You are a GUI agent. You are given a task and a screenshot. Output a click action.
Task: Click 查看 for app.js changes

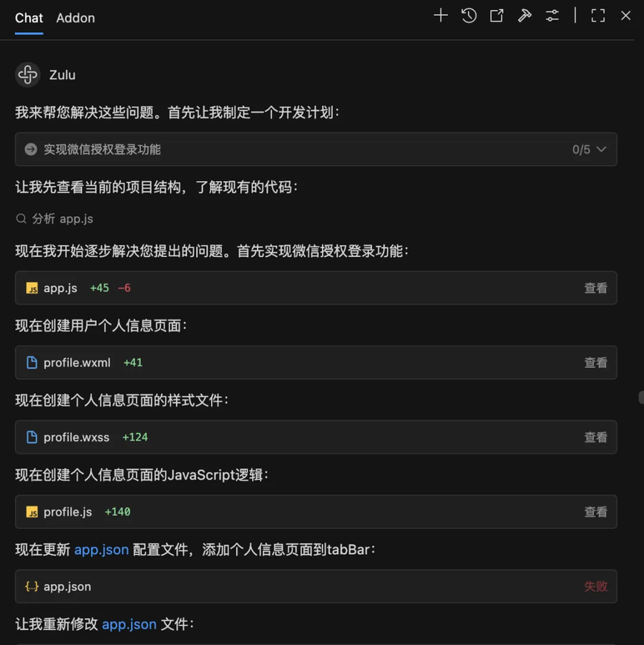coord(596,288)
